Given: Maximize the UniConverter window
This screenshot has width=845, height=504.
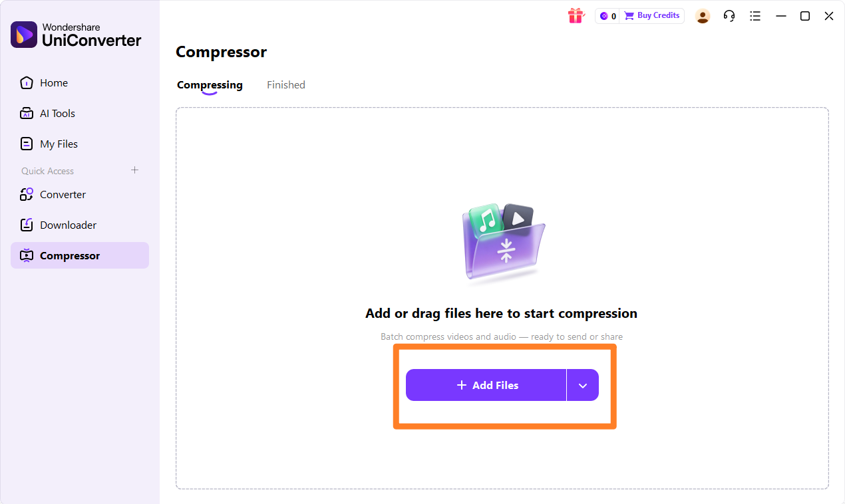Looking at the screenshot, I should point(805,16).
